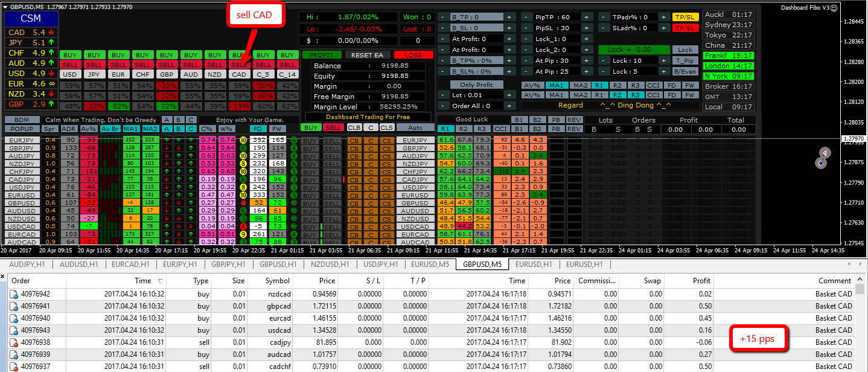
Task: Click the order icon for ticket 40976941
Action: [x=13, y=306]
